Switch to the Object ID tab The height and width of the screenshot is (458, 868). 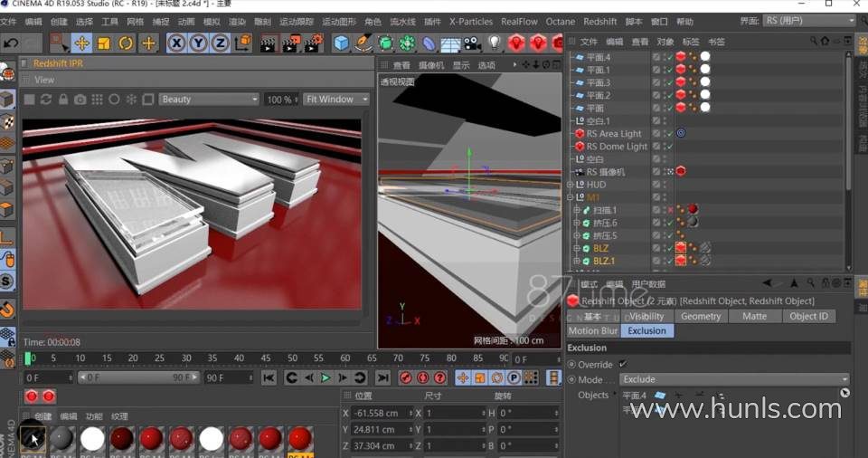[x=808, y=316]
